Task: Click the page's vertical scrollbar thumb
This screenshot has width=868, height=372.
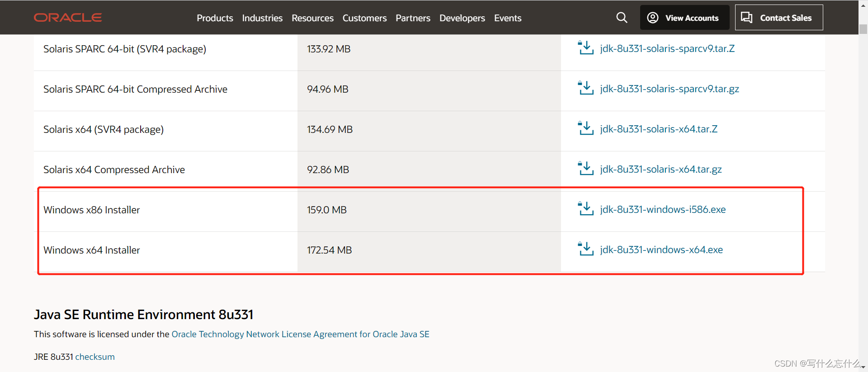Action: pos(863,29)
